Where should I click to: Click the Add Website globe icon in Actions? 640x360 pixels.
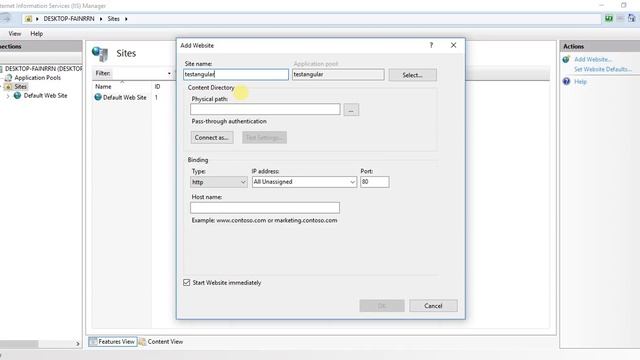coord(566,60)
